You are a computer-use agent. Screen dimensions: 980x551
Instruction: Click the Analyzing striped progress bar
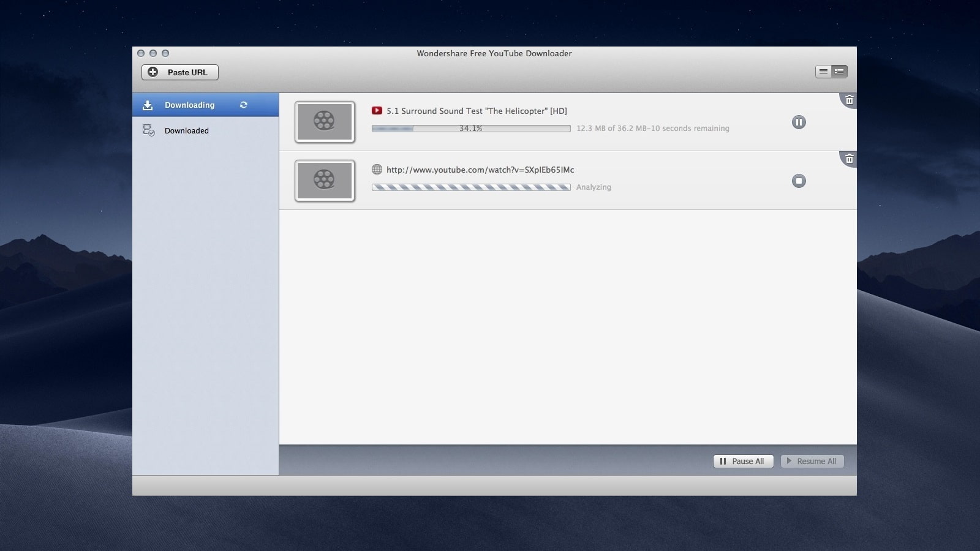click(x=471, y=187)
